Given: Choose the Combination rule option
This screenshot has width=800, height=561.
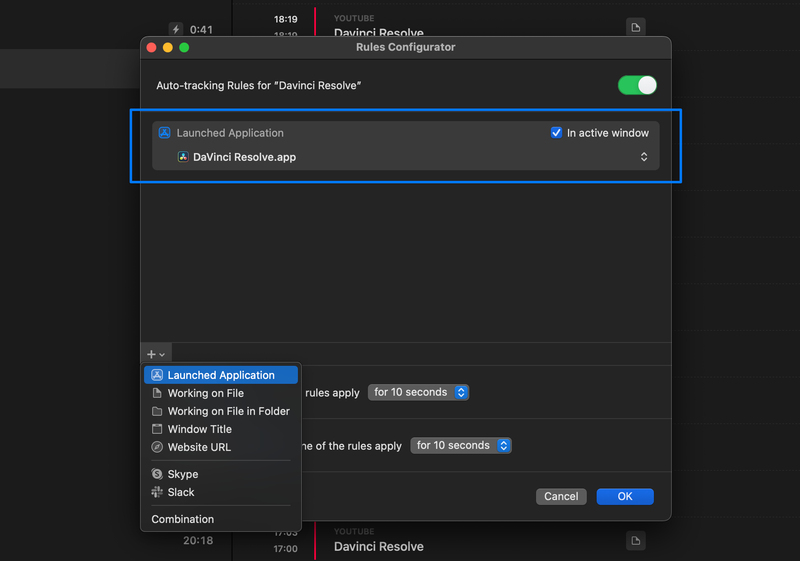Looking at the screenshot, I should point(221,519).
